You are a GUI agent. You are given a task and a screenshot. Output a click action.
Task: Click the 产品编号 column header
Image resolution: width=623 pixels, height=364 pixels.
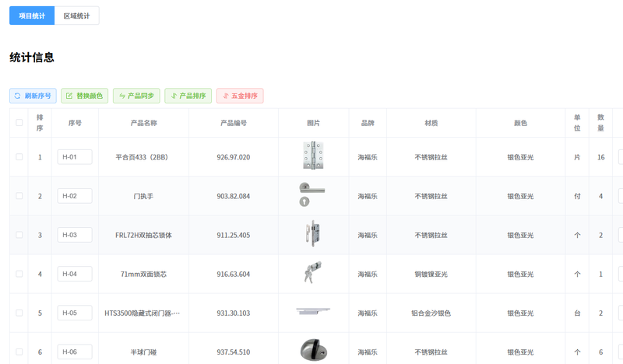[234, 123]
